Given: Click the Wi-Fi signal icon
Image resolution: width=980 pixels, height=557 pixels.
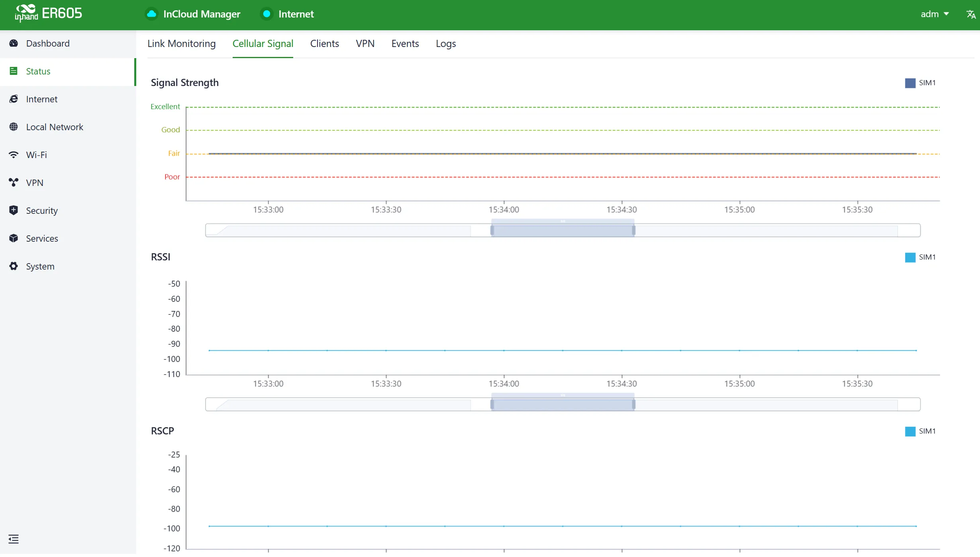Looking at the screenshot, I should tap(14, 155).
